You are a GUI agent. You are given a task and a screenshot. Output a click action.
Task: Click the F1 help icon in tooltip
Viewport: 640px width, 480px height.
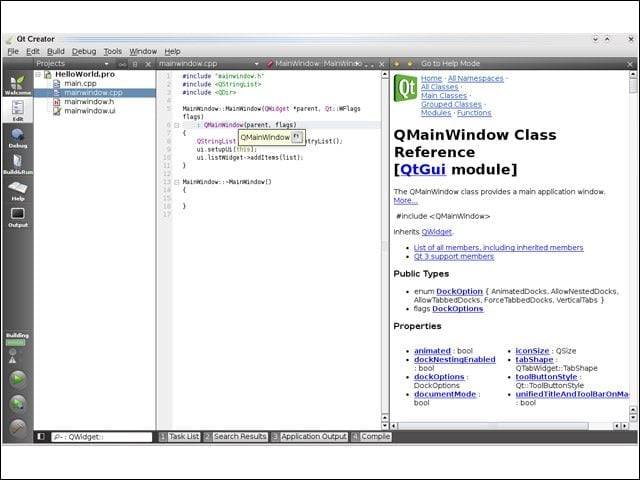pos(297,137)
